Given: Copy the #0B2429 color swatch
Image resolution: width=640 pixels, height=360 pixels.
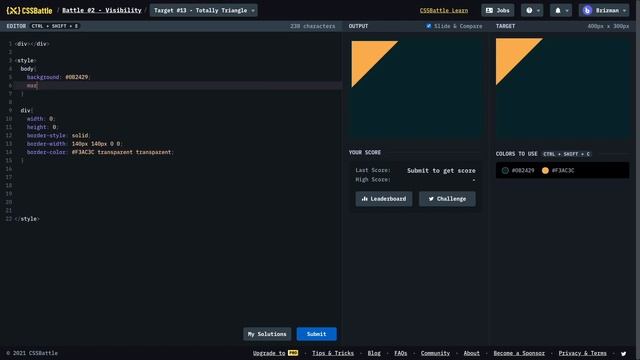Looking at the screenshot, I should pyautogui.click(x=517, y=171).
